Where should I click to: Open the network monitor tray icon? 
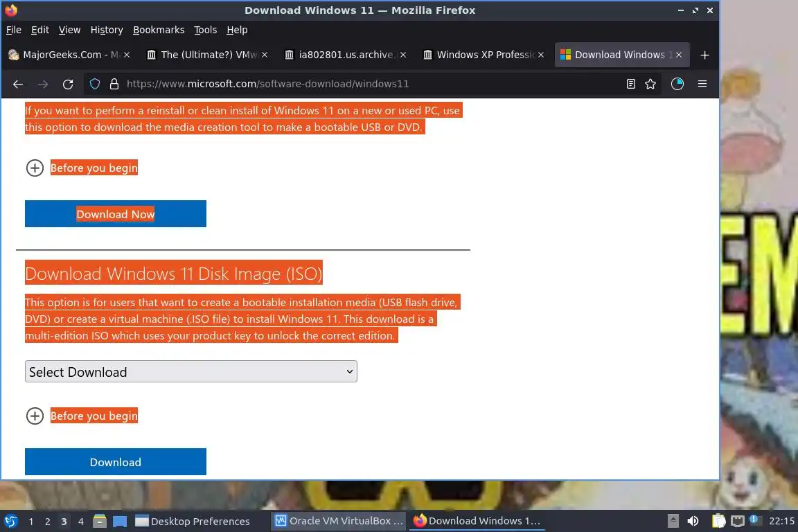coord(738,521)
